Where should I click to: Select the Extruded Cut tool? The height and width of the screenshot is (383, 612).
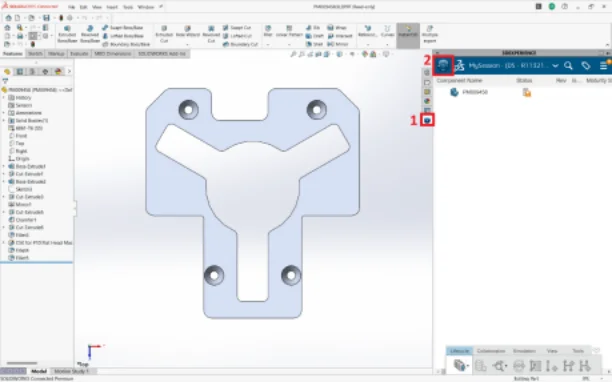point(164,35)
